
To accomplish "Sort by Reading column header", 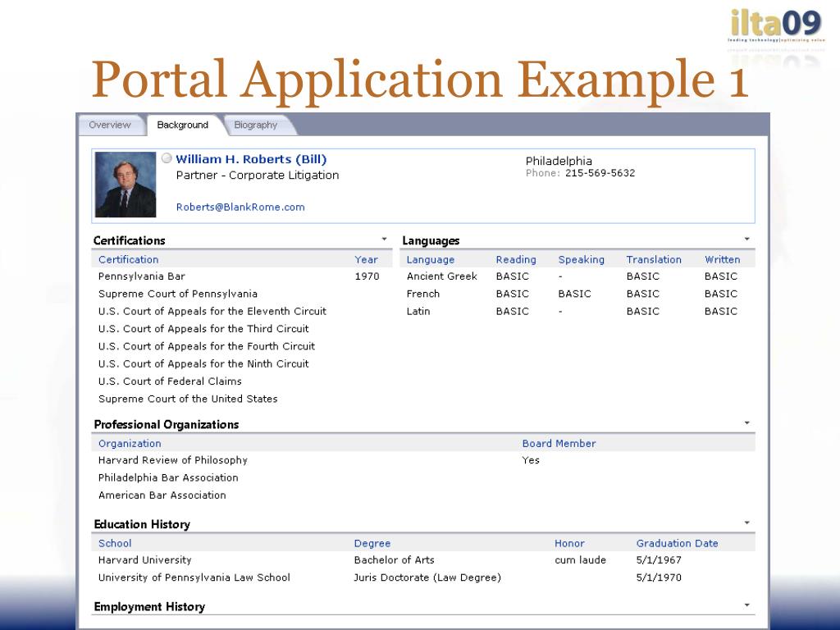I will pos(516,259).
